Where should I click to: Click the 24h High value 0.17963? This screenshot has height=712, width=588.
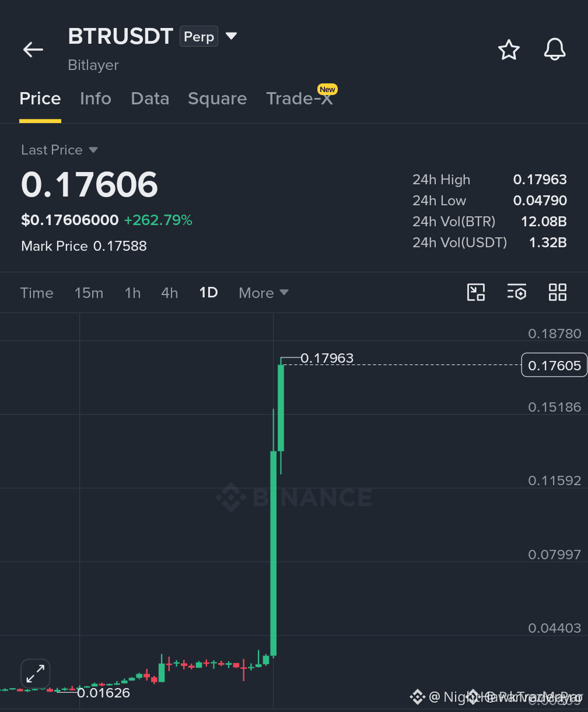[540, 180]
